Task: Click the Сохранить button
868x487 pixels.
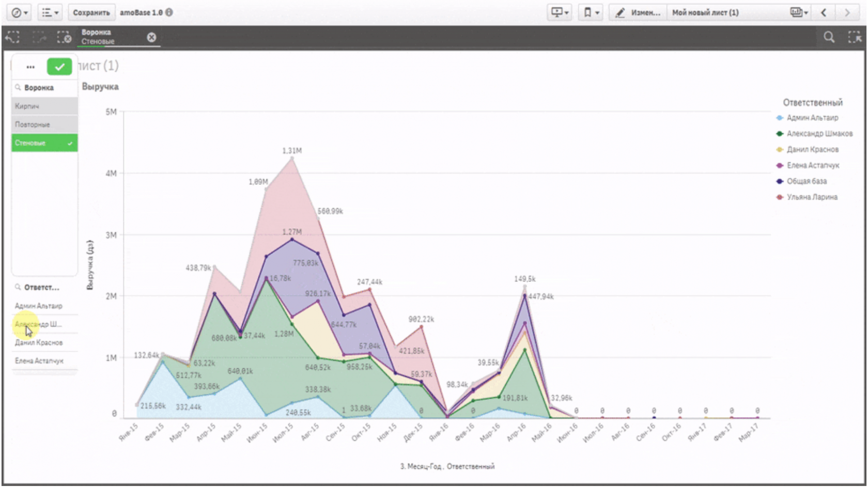Action: [91, 12]
